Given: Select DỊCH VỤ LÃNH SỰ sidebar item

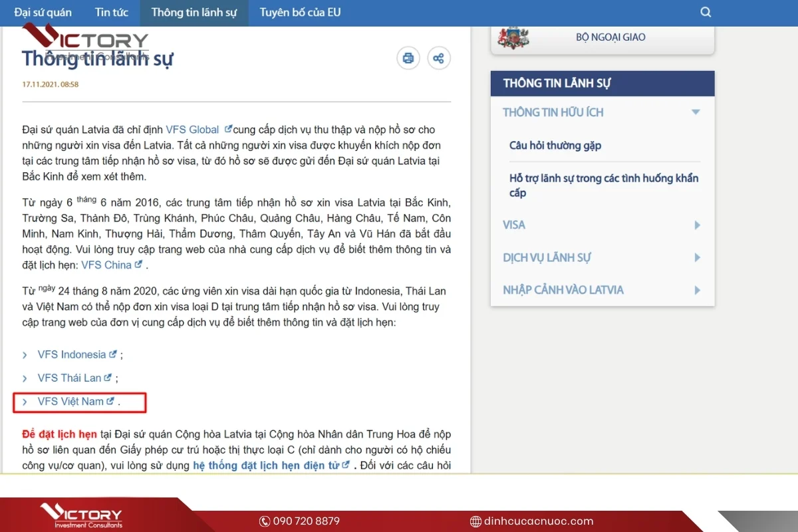Looking at the screenshot, I should click(547, 257).
